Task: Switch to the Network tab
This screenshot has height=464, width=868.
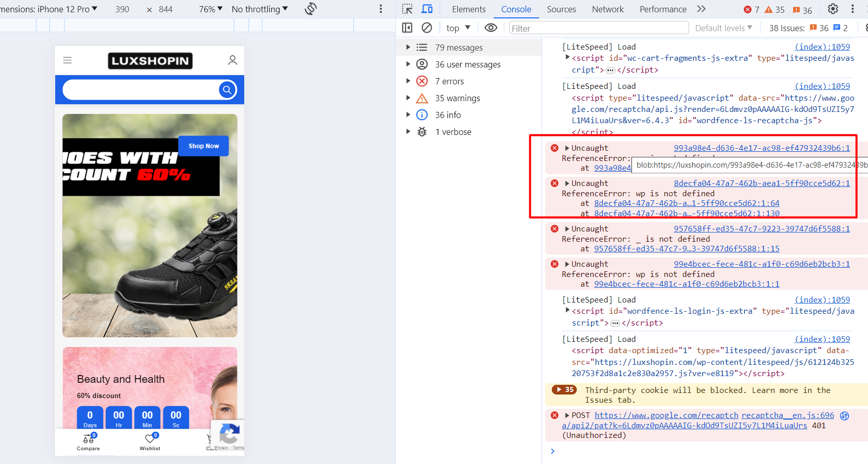Action: coord(607,9)
